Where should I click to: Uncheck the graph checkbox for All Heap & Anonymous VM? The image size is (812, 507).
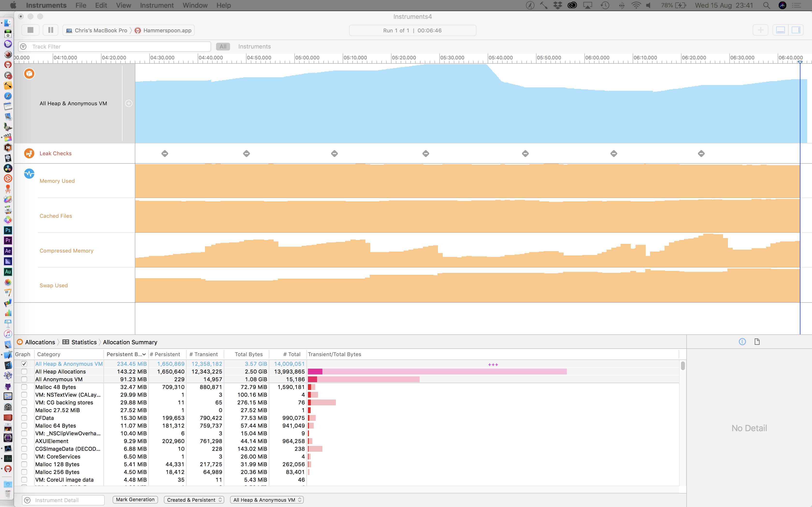pos(24,364)
